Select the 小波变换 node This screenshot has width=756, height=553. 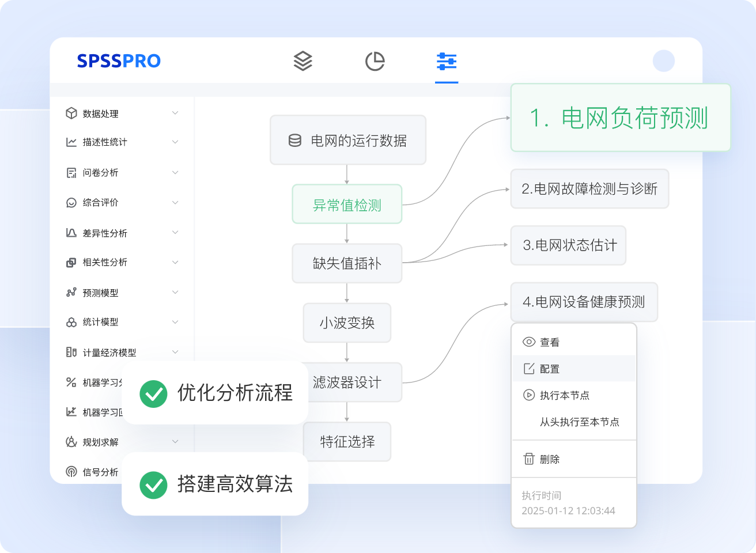[x=347, y=323]
